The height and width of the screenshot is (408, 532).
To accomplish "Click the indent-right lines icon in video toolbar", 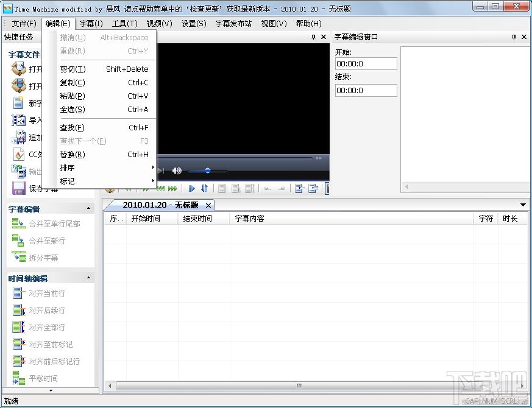I will tap(313, 189).
